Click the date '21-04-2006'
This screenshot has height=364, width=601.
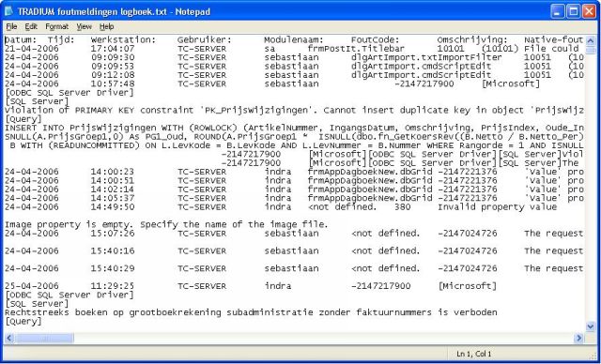32,49
